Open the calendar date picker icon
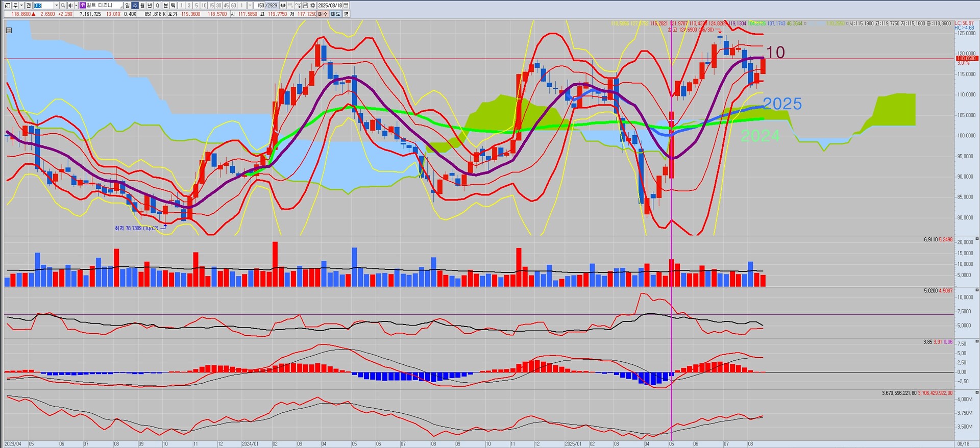Viewport: 980px width, 448px height. pyautogui.click(x=346, y=5)
